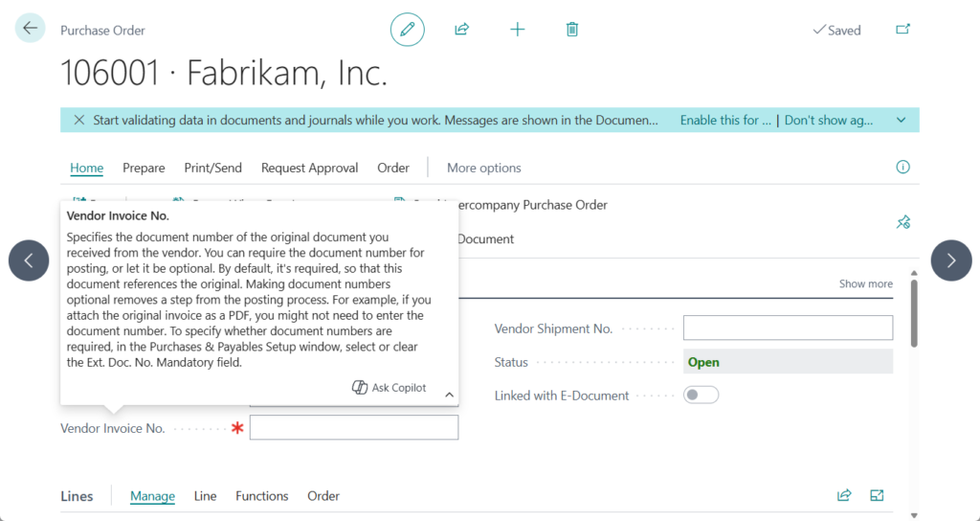The height and width of the screenshot is (521, 980).
Task: Click the plus icon to create new
Action: click(517, 30)
